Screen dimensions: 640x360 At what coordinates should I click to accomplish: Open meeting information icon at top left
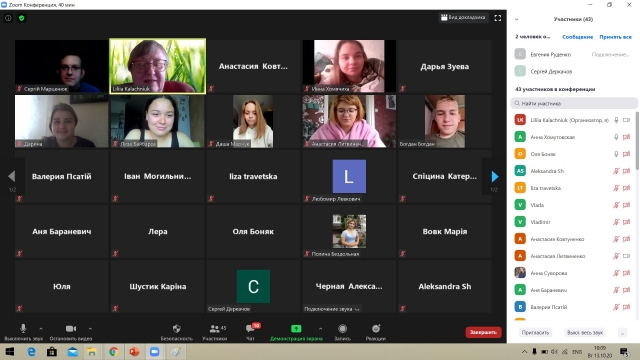coord(8,18)
